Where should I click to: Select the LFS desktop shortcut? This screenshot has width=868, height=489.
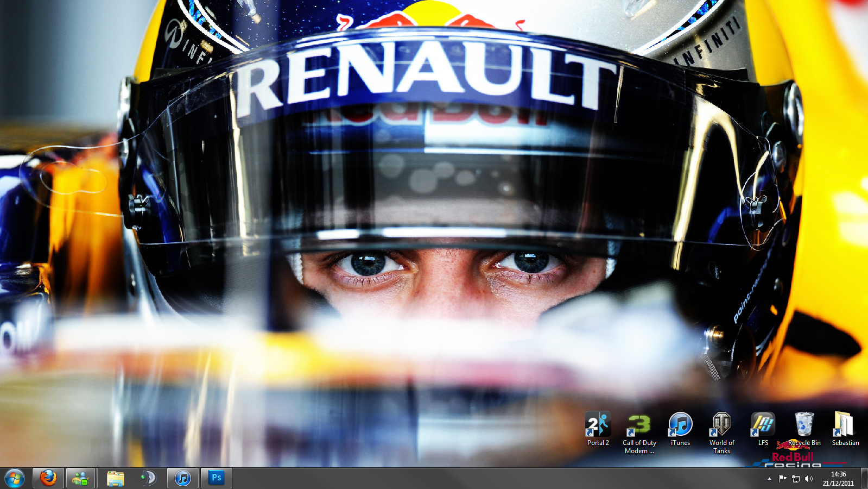[x=763, y=429]
